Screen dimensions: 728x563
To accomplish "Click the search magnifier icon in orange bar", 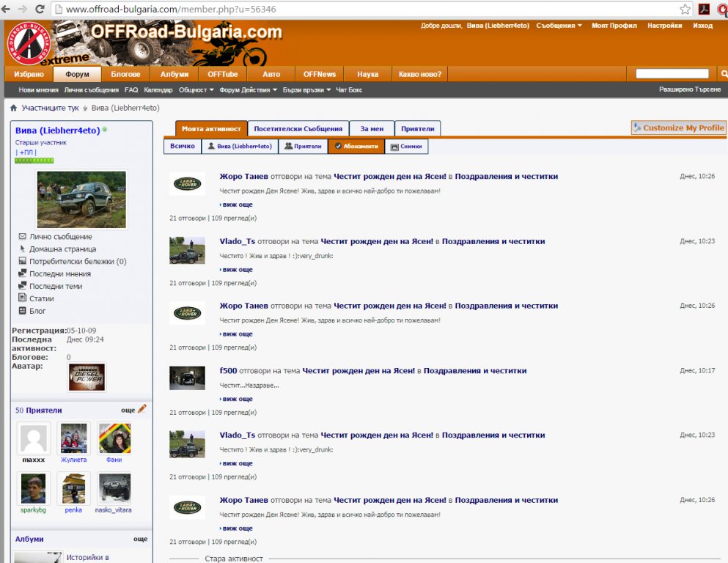I will 724,74.
